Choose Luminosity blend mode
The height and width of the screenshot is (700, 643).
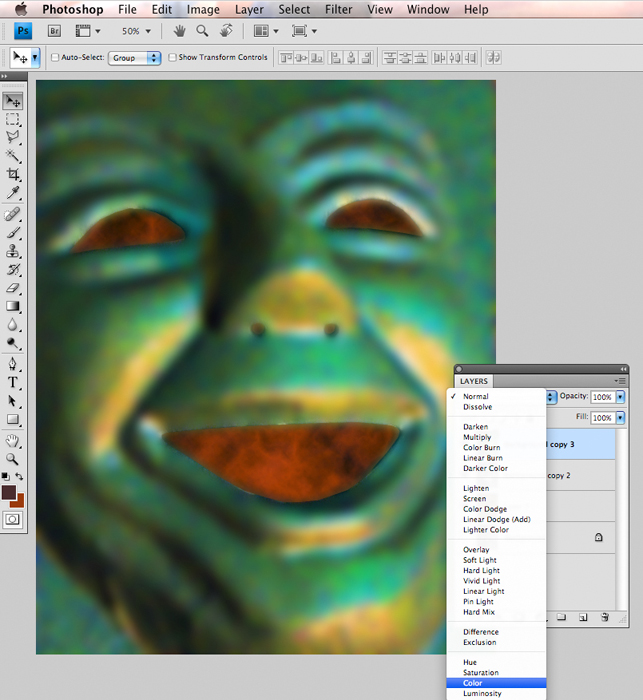(496, 693)
